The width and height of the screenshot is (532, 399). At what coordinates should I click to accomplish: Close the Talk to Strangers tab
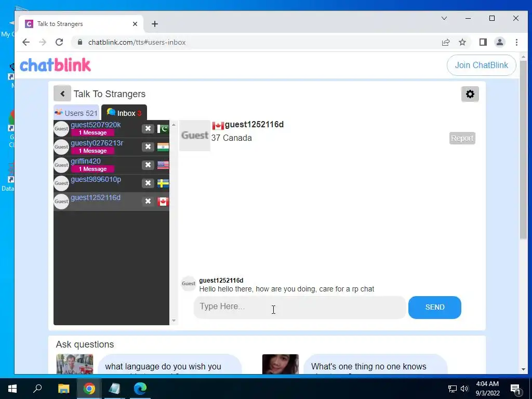135,24
